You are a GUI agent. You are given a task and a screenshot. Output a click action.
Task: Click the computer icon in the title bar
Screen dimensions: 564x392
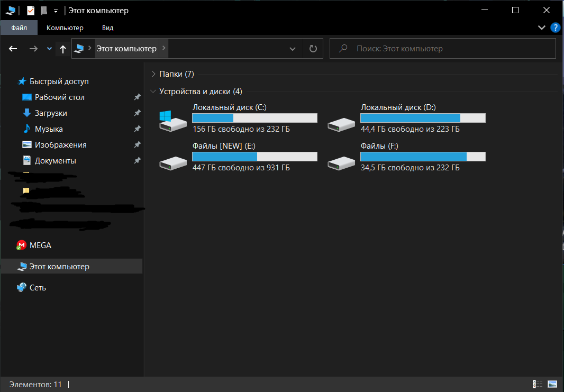11,11
